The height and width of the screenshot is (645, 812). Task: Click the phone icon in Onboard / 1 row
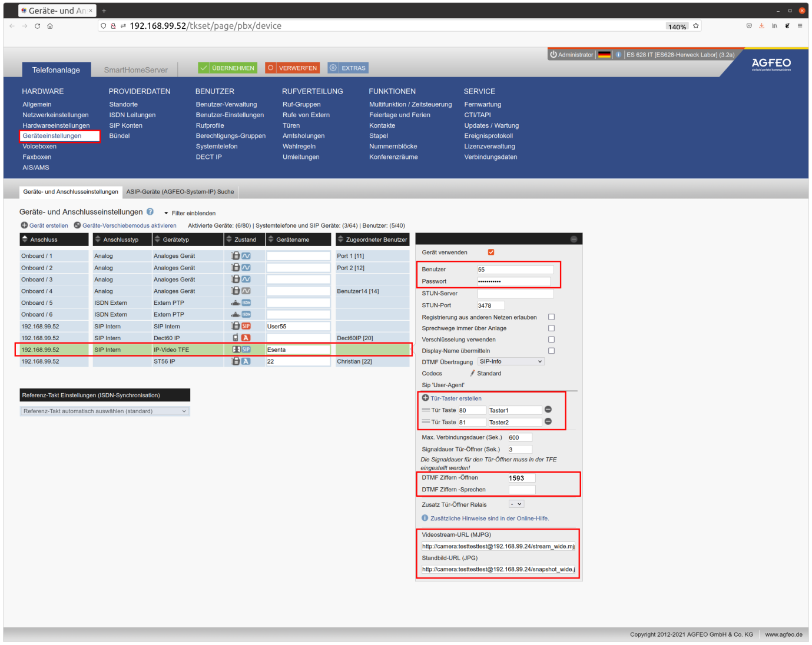236,256
